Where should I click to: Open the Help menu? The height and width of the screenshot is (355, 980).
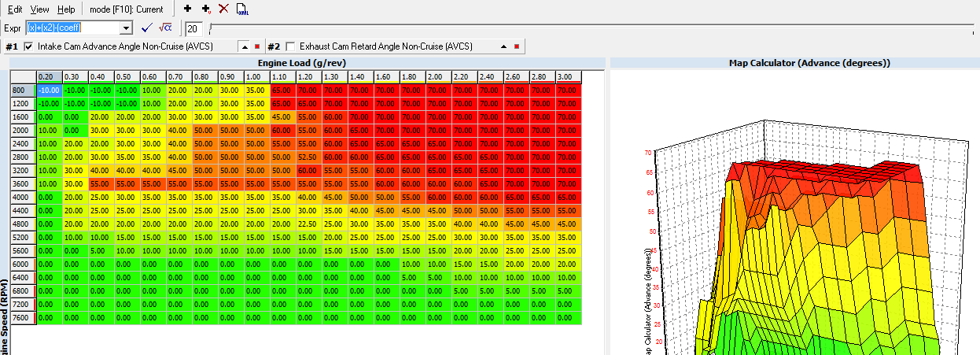point(67,9)
